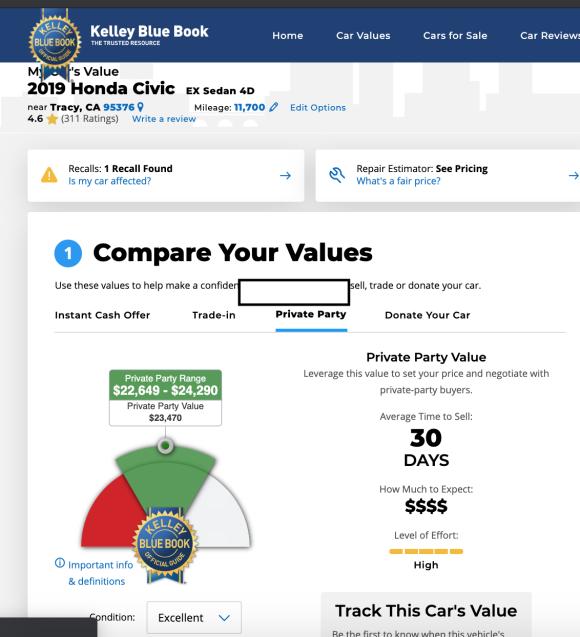Open the Edit Options link
Image resolution: width=580 pixels, height=637 pixels.
tap(318, 108)
